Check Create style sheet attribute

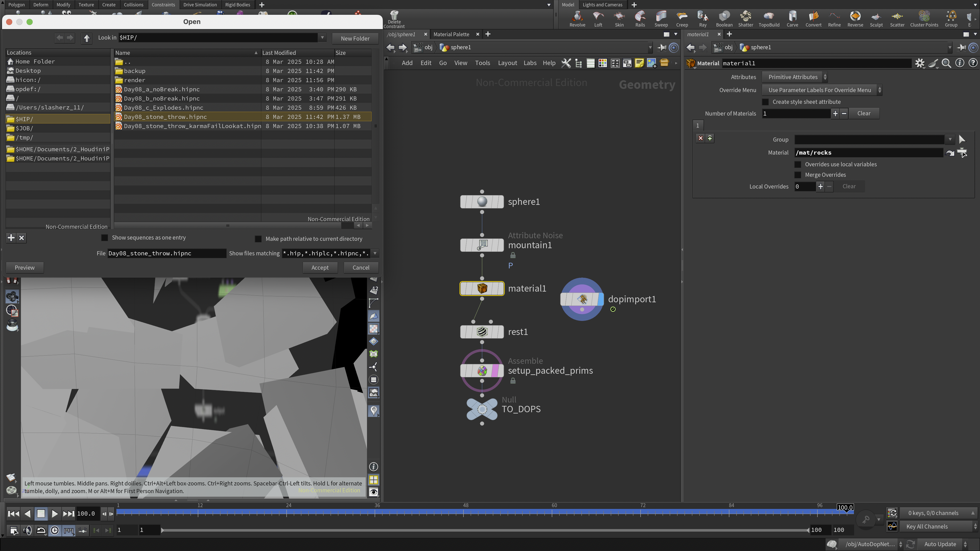[765, 102]
